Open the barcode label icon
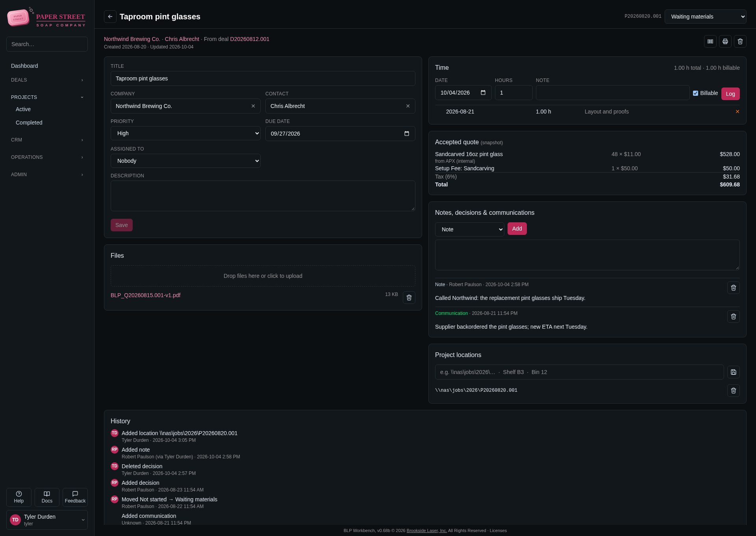Image resolution: width=756 pixels, height=536 pixels. point(710,41)
